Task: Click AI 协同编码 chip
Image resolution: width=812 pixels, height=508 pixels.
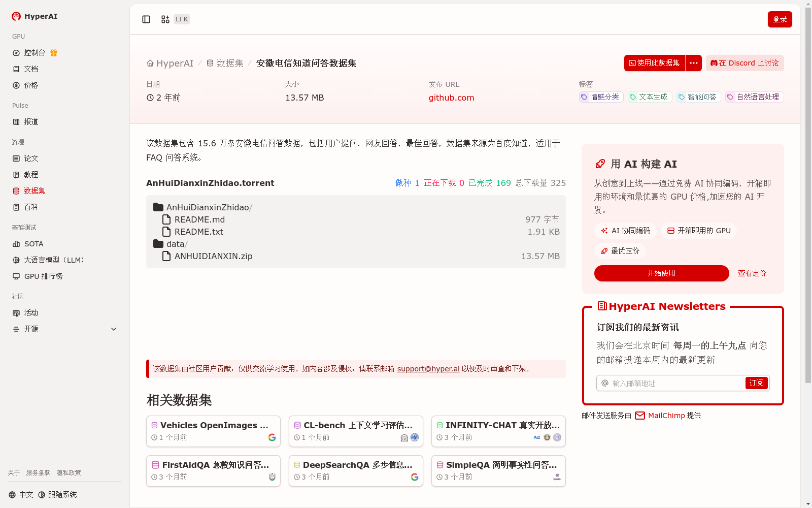Action: point(625,231)
